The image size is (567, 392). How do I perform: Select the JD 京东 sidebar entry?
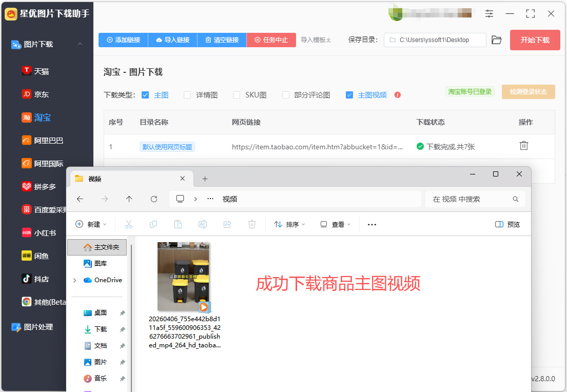[x=35, y=94]
